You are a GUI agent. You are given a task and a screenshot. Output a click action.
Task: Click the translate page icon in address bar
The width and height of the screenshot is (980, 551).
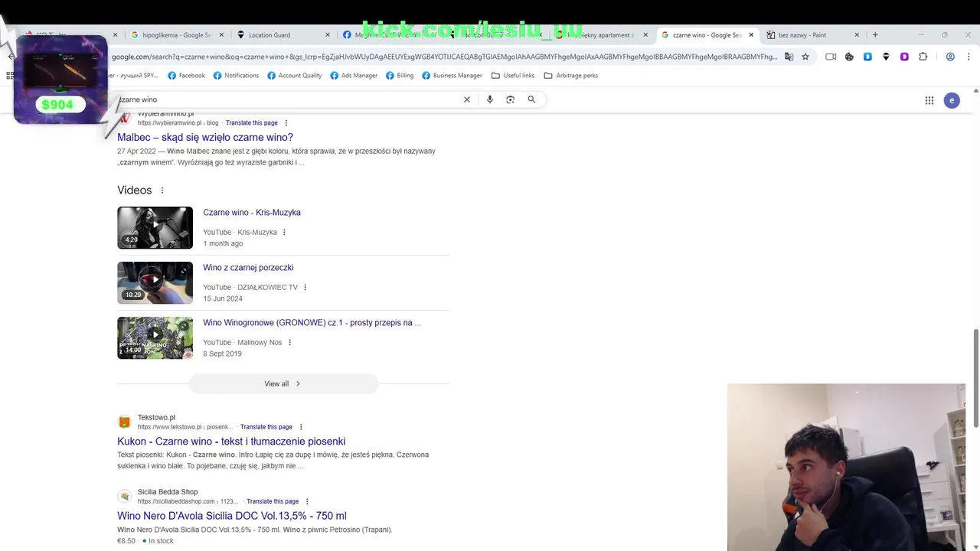[x=789, y=57]
